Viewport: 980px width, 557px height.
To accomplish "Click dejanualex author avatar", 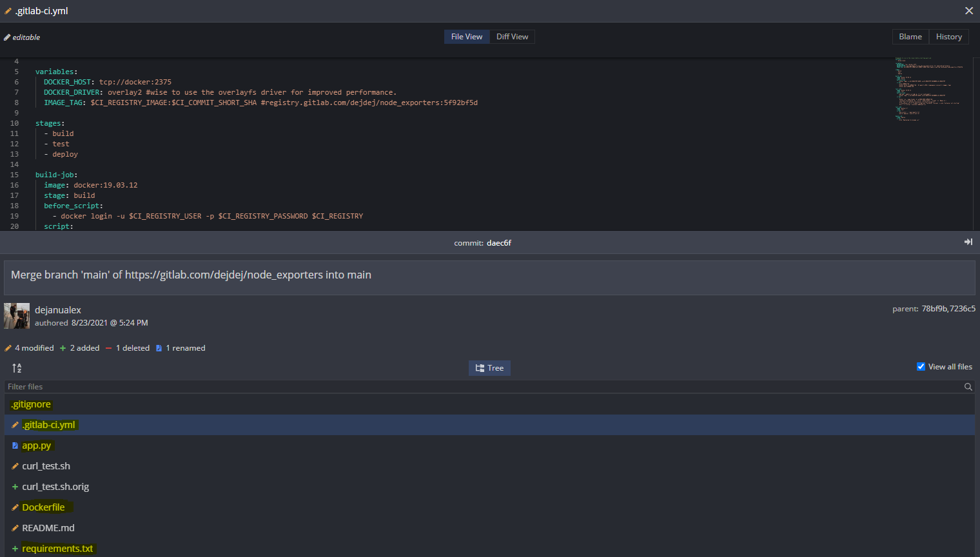I will pyautogui.click(x=17, y=316).
